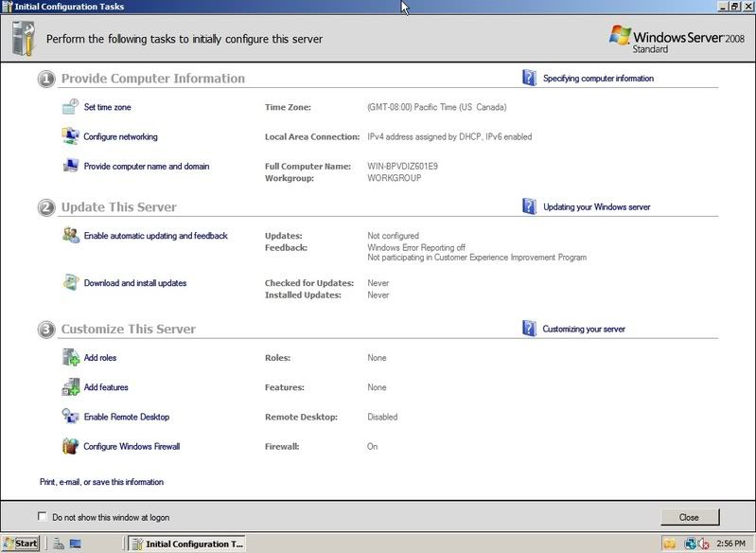Click the Enable Remote Desktop icon

70,417
